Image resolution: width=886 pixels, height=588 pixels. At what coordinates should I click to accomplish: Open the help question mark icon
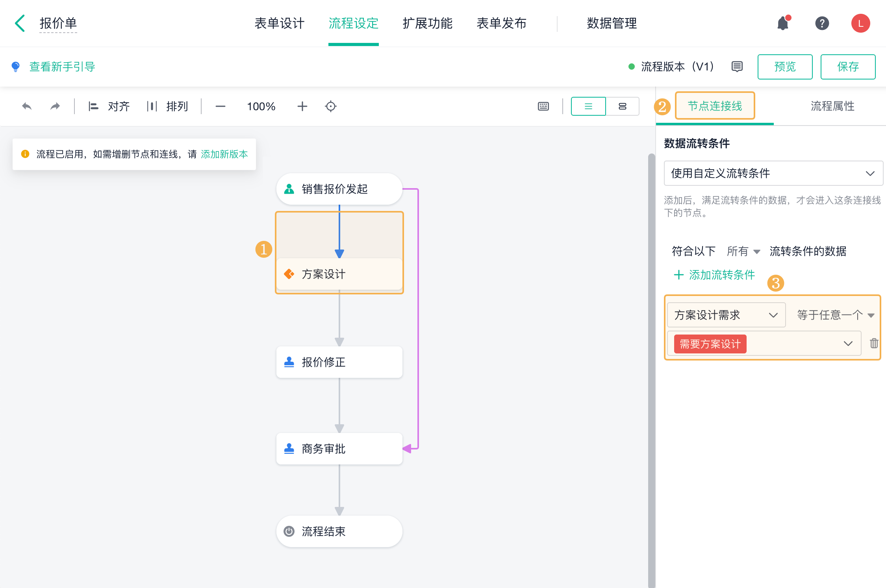point(822,23)
